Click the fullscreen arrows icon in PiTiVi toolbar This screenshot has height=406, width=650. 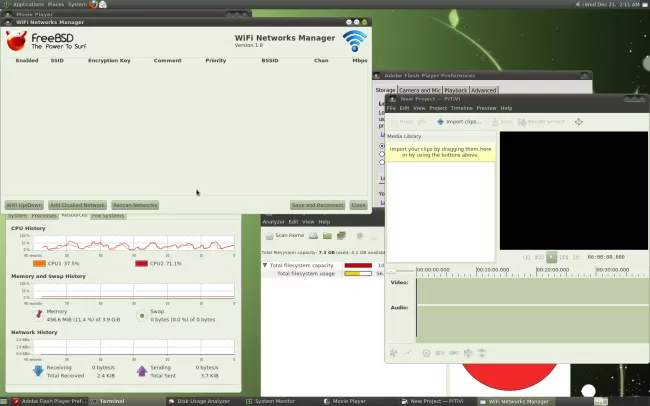click(579, 122)
